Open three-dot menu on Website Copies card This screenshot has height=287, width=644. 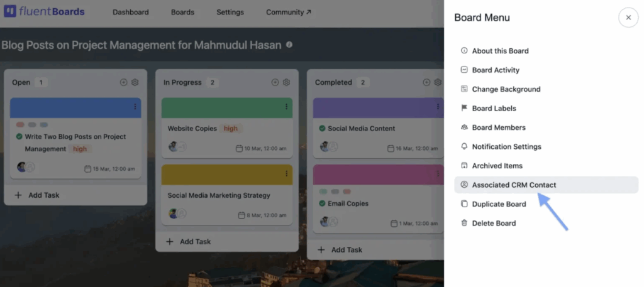click(286, 107)
